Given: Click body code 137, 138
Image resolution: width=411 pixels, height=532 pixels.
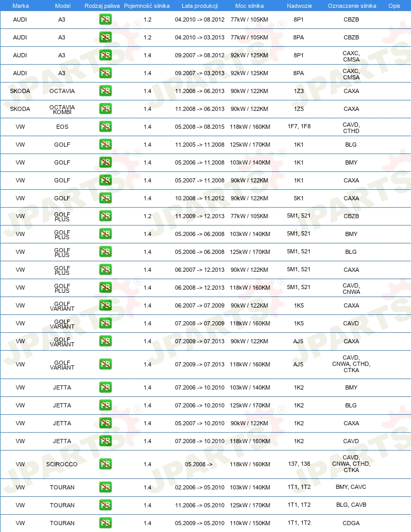Looking at the screenshot, I should [x=299, y=464].
